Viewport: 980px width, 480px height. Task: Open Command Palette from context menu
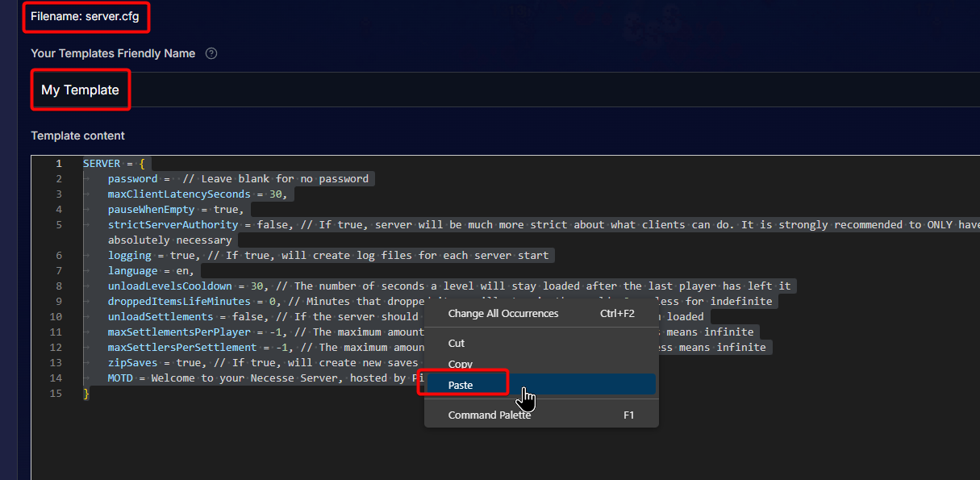pos(489,415)
